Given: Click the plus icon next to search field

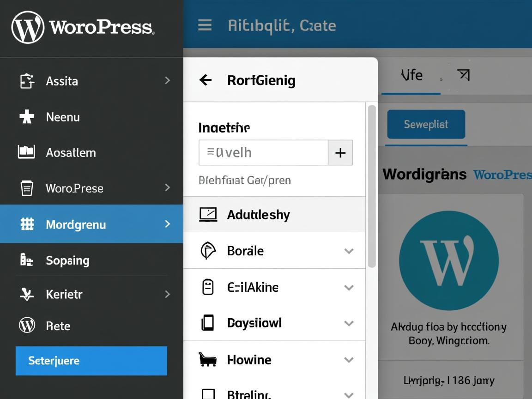Looking at the screenshot, I should (x=340, y=153).
